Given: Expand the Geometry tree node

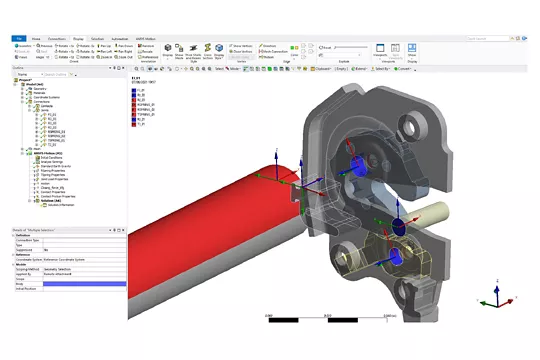Looking at the screenshot, I should click(22, 89).
